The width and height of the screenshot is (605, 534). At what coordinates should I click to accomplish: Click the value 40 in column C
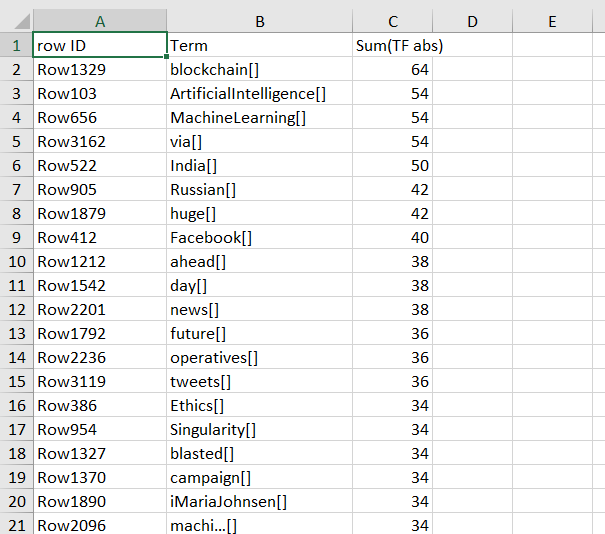392,238
